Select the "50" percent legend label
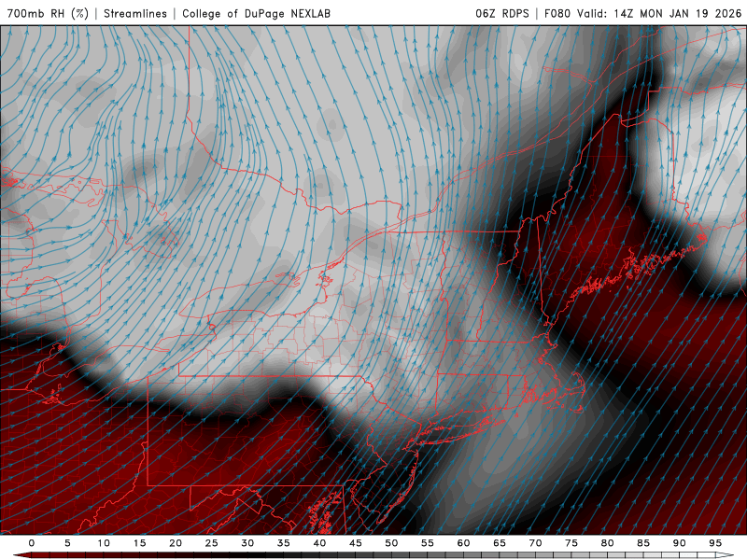The width and height of the screenshot is (747, 560). [391, 543]
